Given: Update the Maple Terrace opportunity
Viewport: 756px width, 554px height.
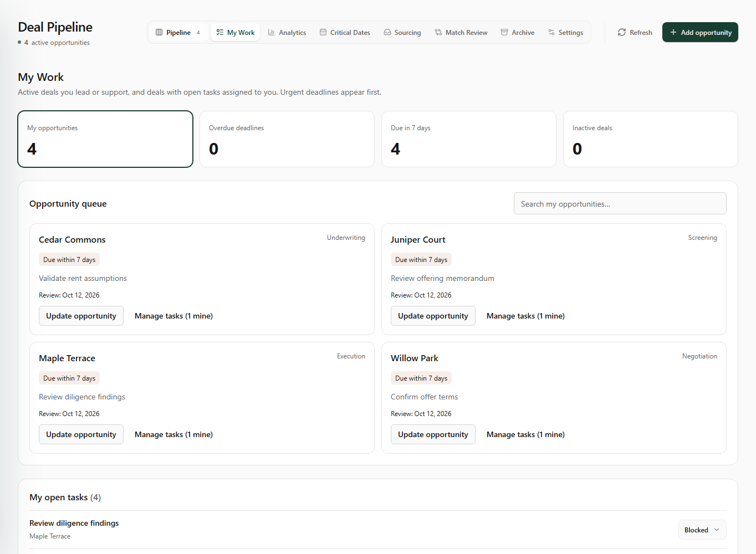Looking at the screenshot, I should click(x=81, y=434).
